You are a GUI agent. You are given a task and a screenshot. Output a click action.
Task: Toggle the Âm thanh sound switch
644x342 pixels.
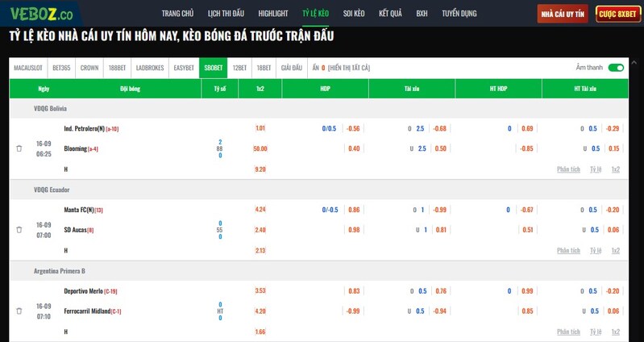(616, 68)
